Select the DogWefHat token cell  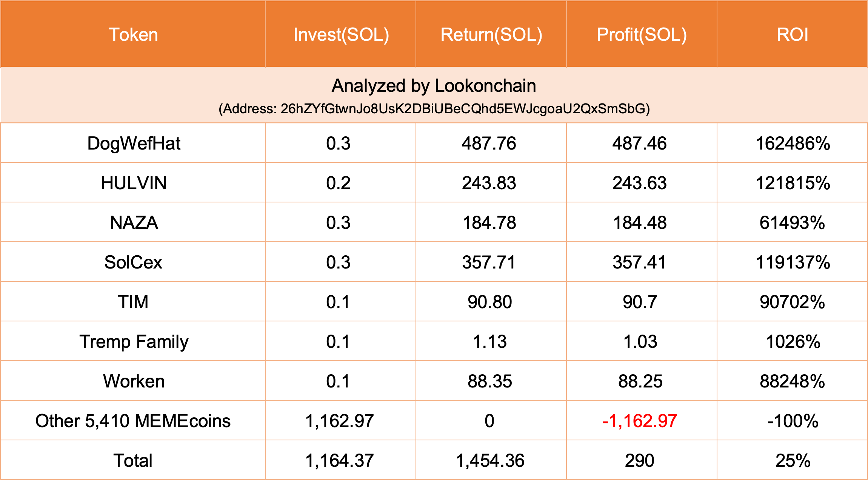click(x=134, y=144)
